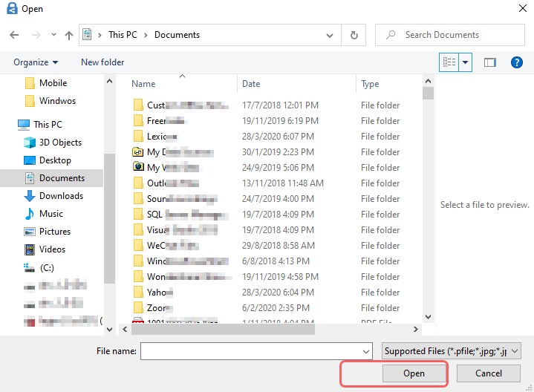Screen dimensions: 534x392
Task: Sort files by the Date column
Action: coord(251,84)
